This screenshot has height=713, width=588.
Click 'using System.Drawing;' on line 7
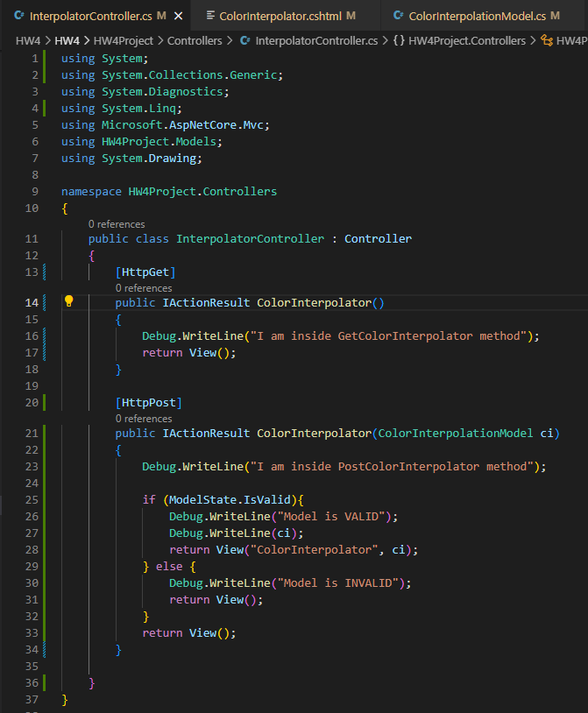tap(131, 159)
